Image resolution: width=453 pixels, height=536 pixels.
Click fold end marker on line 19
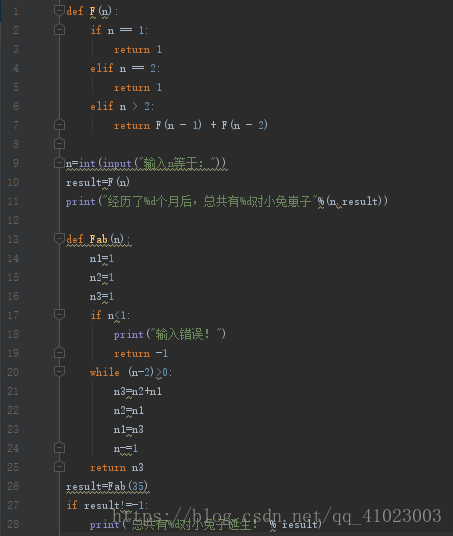(59, 352)
